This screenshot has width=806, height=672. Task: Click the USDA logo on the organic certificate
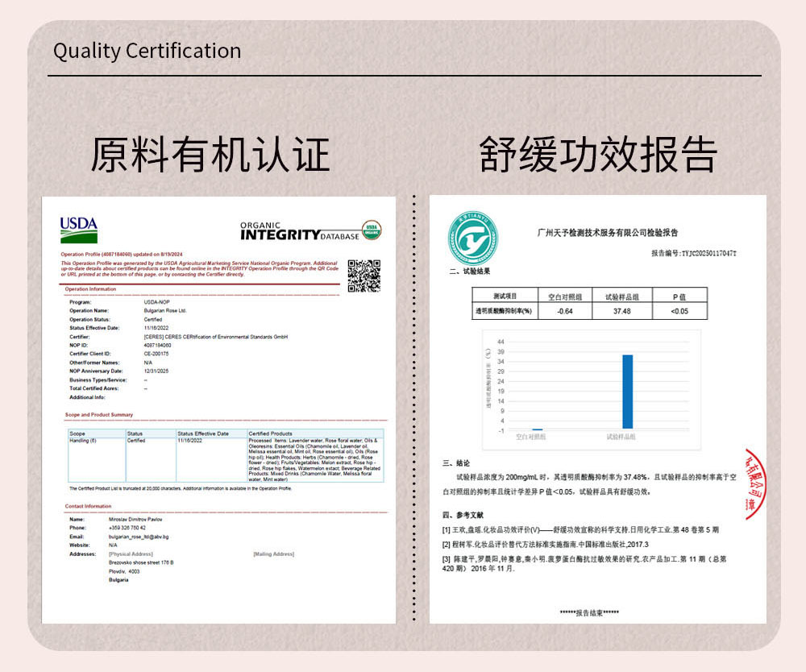(x=79, y=230)
